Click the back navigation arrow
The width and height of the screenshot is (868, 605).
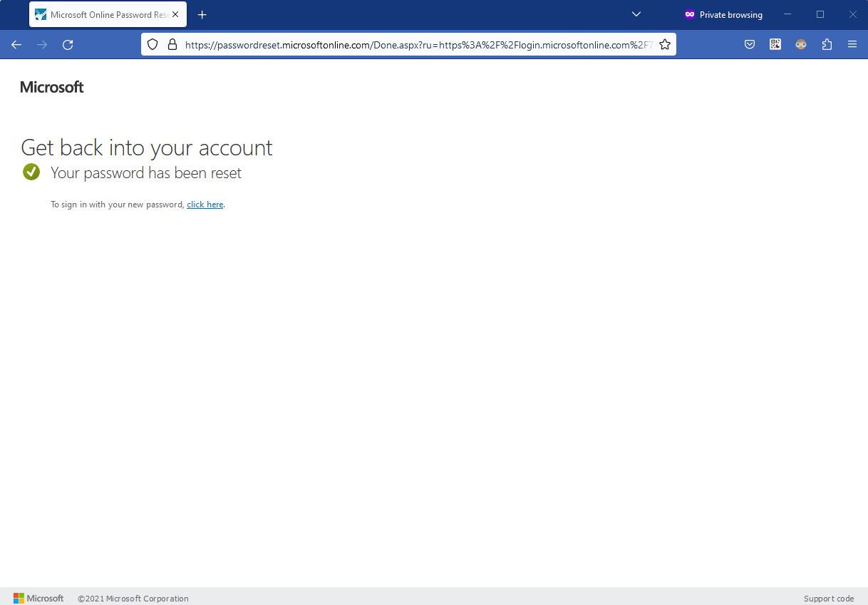pos(16,44)
